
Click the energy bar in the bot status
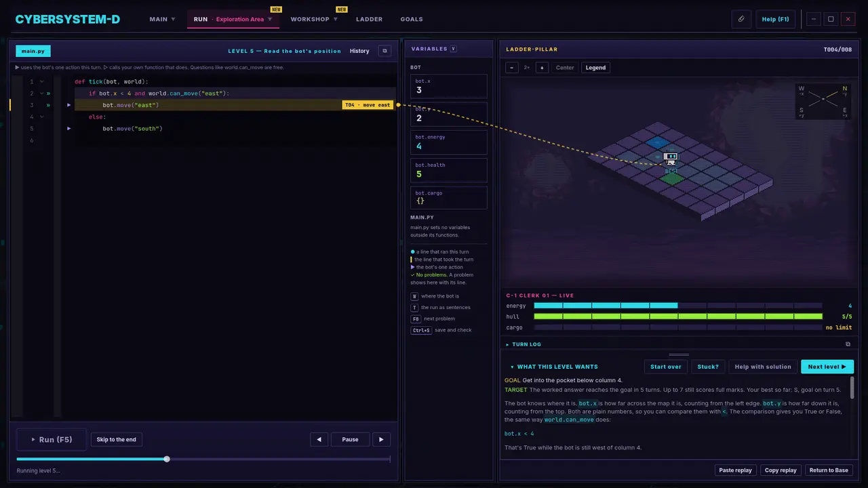click(x=678, y=306)
